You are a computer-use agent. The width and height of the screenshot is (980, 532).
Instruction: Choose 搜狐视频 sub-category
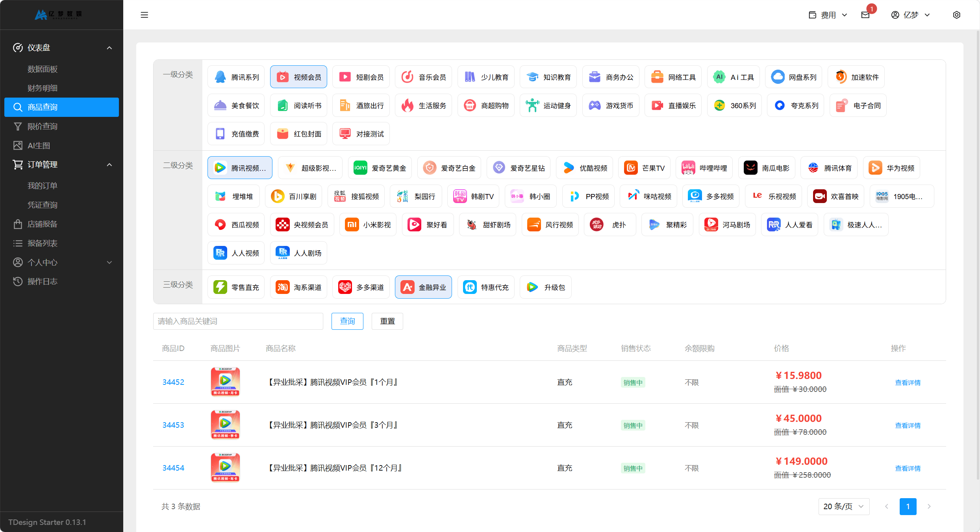tap(356, 196)
